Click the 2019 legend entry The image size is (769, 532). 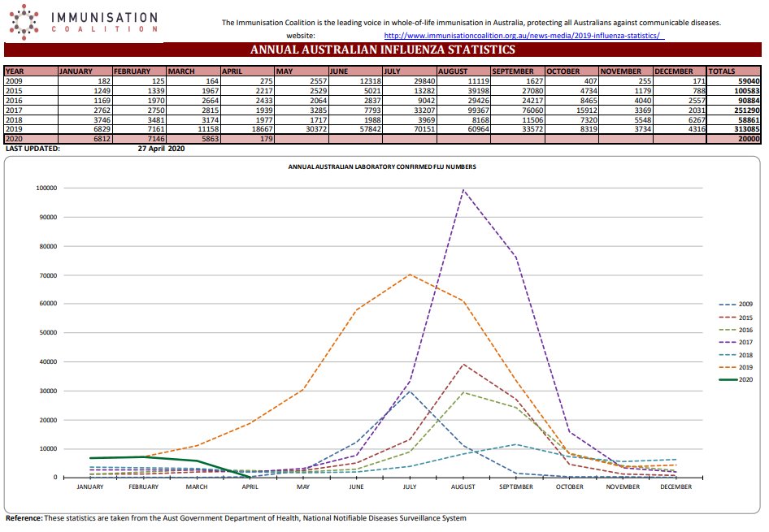click(736, 367)
